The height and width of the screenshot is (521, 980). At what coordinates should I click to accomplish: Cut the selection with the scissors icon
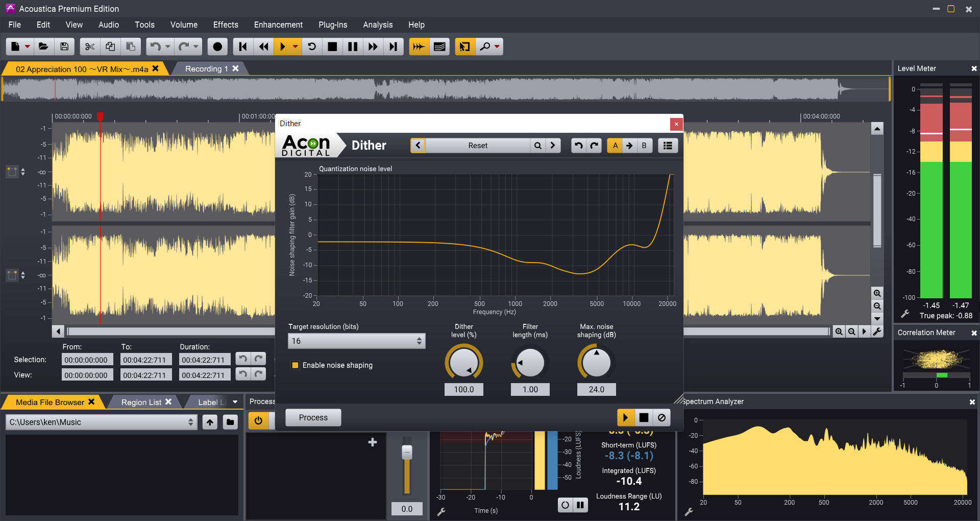click(x=90, y=46)
